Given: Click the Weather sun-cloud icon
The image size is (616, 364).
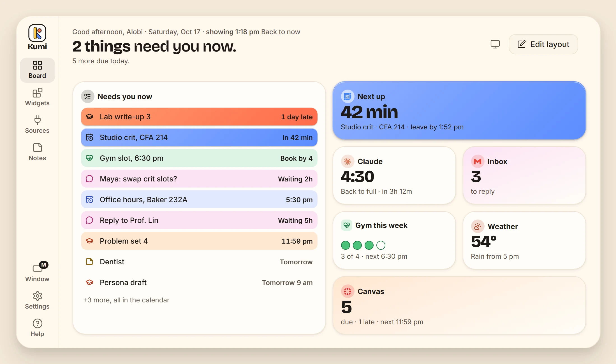Looking at the screenshot, I should [x=478, y=227].
